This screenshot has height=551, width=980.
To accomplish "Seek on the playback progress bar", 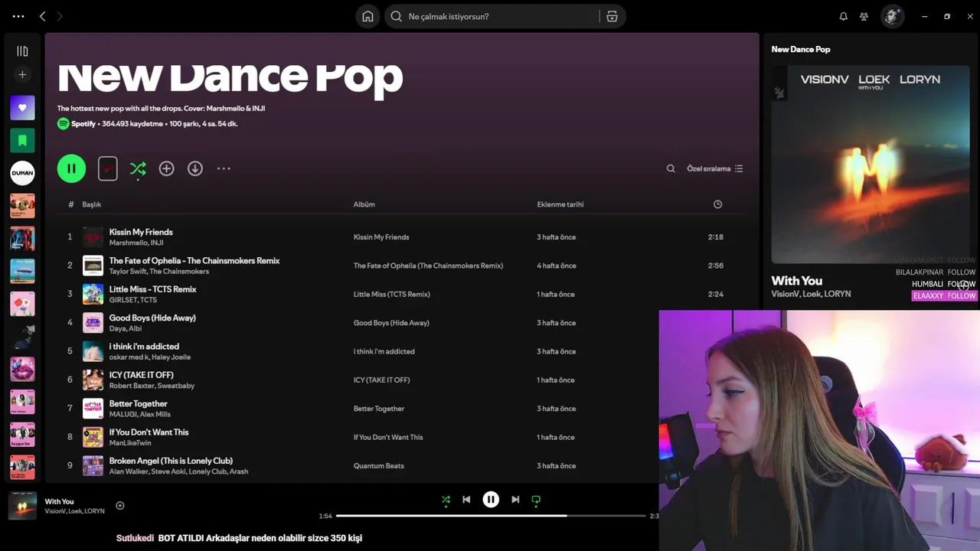I will pos(491,516).
